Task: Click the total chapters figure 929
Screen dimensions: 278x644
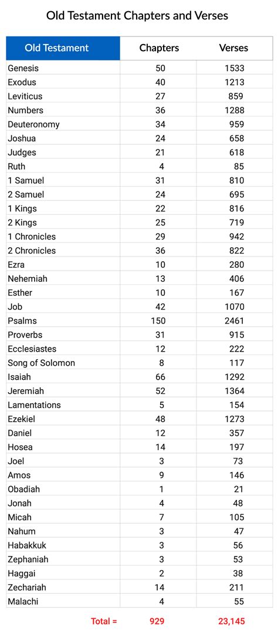Action: click(x=157, y=622)
